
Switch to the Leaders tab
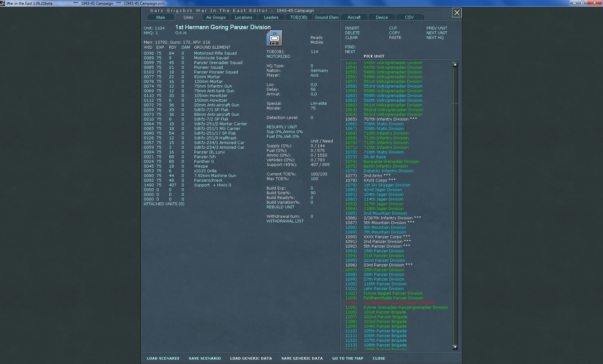[271, 18]
